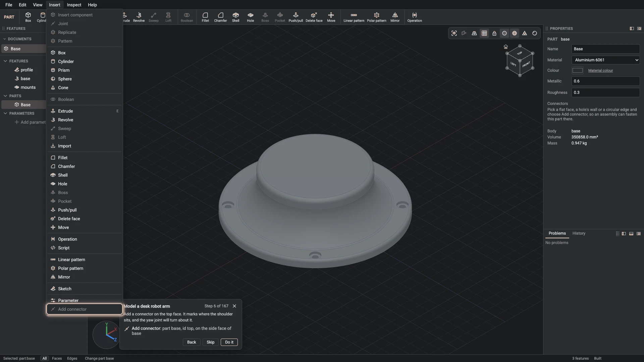This screenshot has height=362, width=644.
Task: Open the Material dropdown
Action: (605, 60)
